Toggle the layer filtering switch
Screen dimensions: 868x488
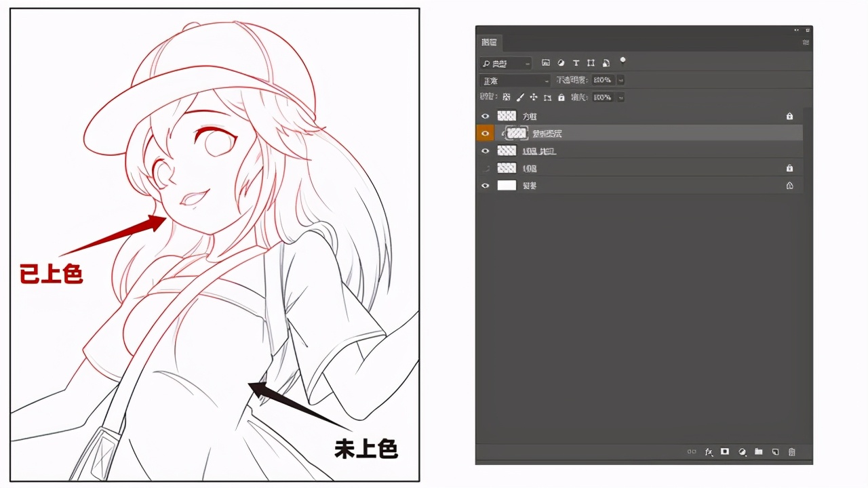[623, 60]
